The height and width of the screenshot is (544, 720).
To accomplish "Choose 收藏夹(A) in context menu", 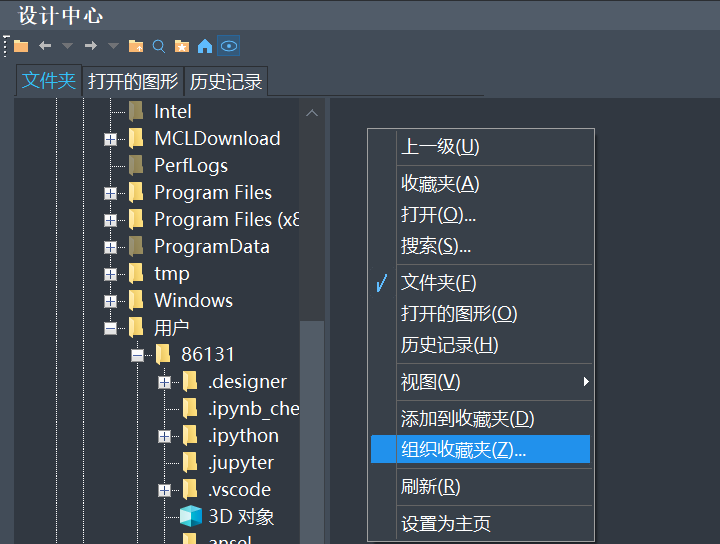I will click(481, 184).
